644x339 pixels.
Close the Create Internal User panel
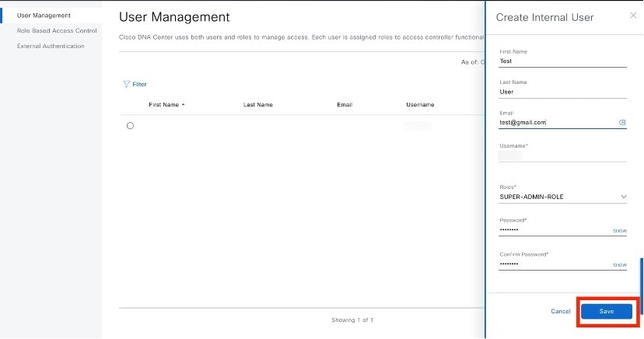pyautogui.click(x=633, y=16)
